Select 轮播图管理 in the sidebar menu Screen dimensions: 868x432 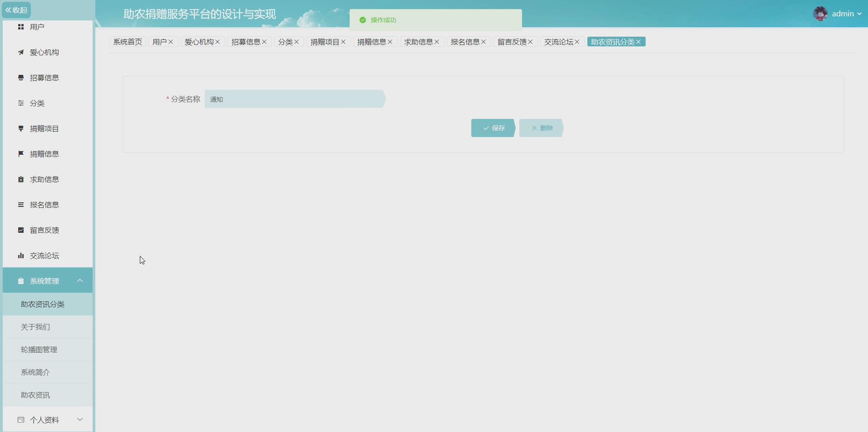click(x=39, y=349)
